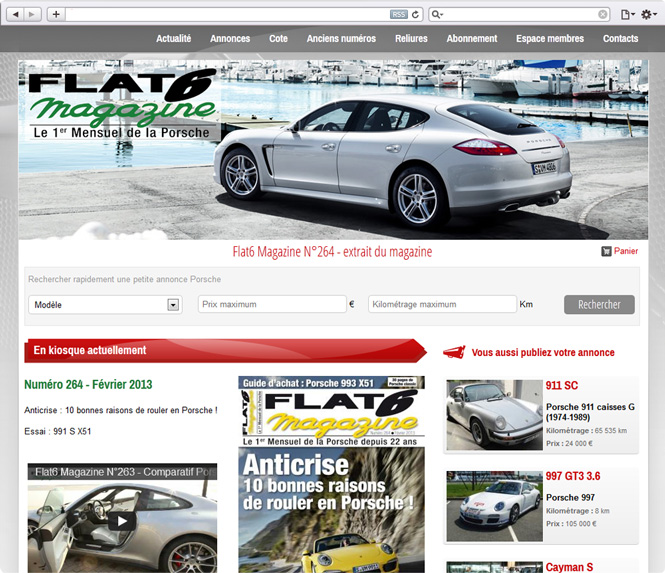Screen dimensions: 665x573
Task: Open the Panier link
Action: (626, 251)
